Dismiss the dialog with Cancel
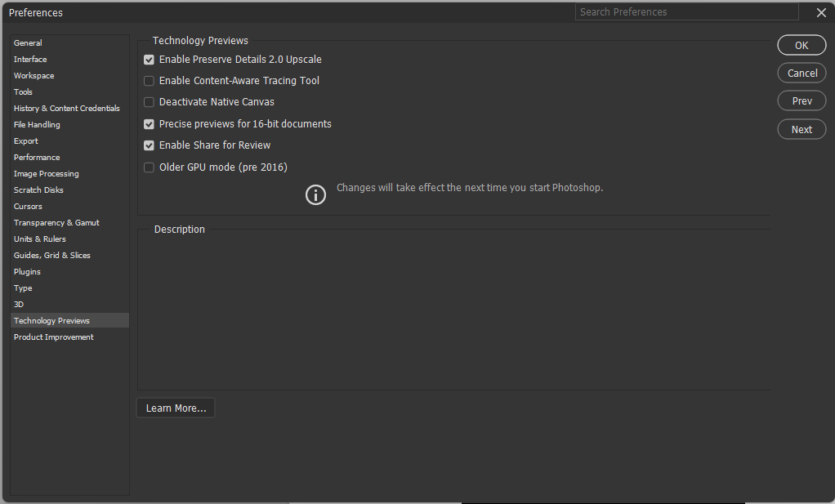This screenshot has width=835, height=504. click(802, 73)
